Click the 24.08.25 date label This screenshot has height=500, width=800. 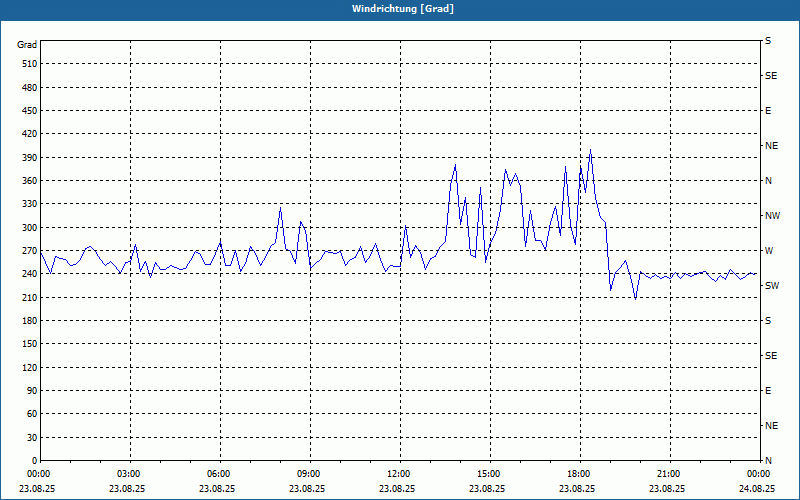(759, 488)
